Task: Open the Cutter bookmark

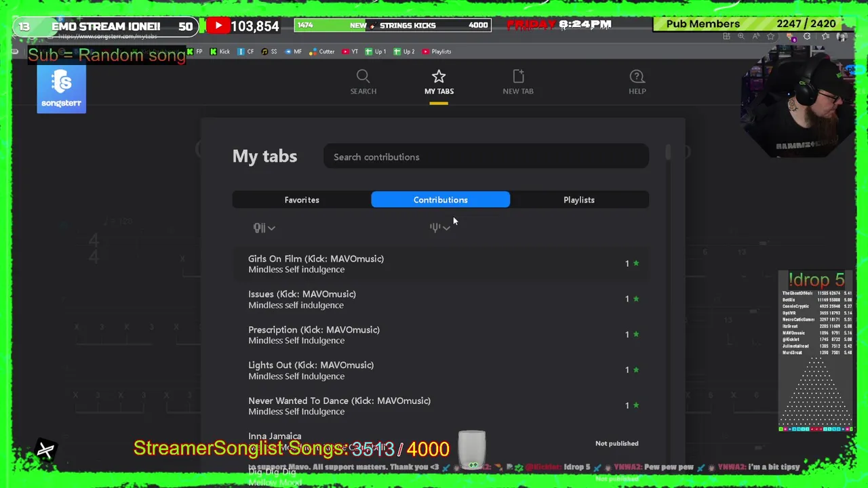Action: pos(321,52)
